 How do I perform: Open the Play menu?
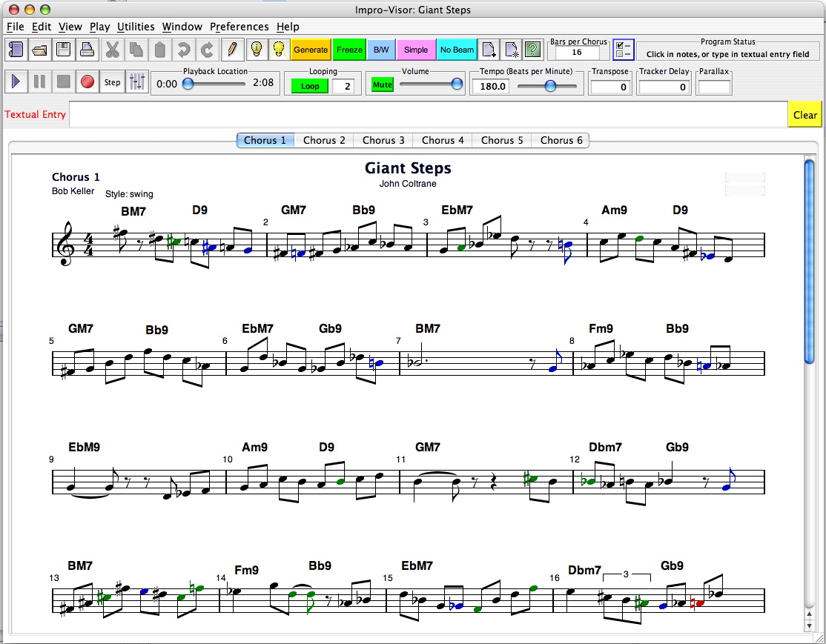[x=99, y=27]
